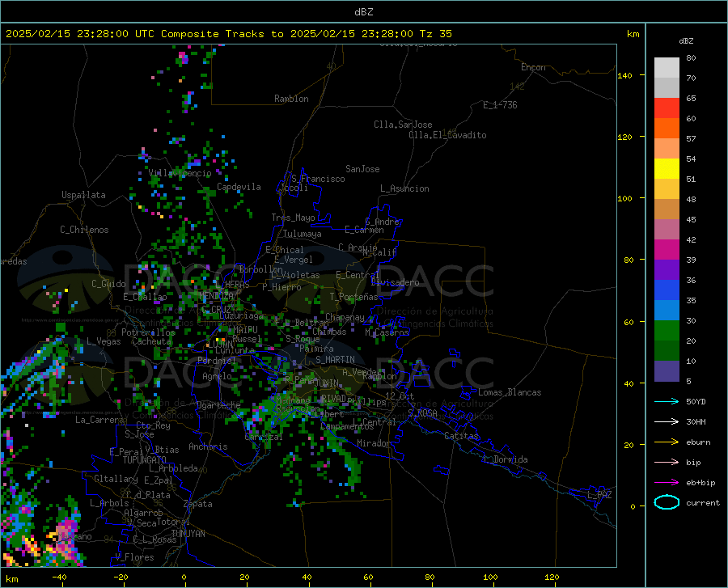Click the white 30HM arrow in legend
The width and height of the screenshot is (728, 588).
(667, 422)
